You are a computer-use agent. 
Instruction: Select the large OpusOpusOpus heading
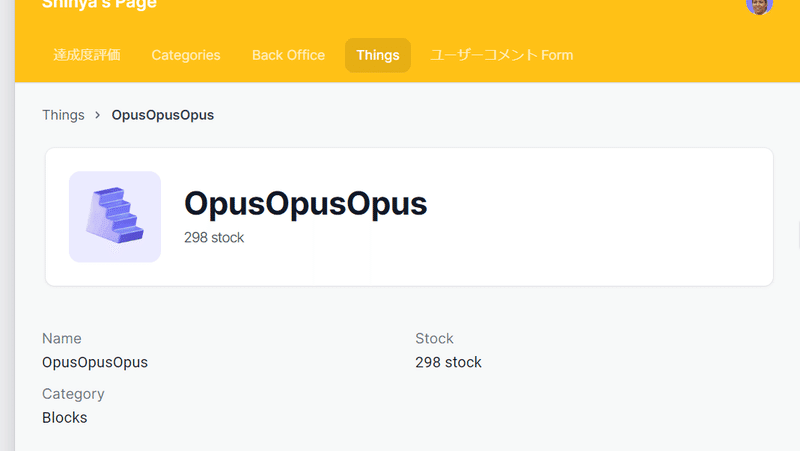click(x=305, y=204)
